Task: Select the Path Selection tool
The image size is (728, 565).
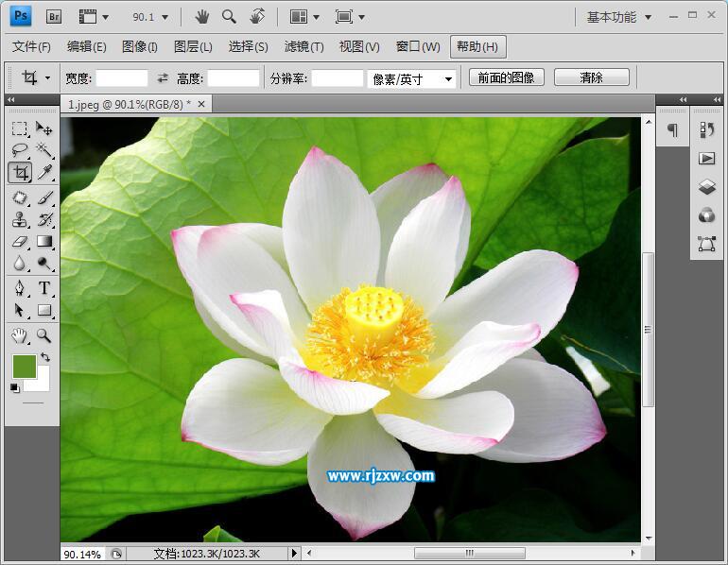Action: click(x=20, y=310)
